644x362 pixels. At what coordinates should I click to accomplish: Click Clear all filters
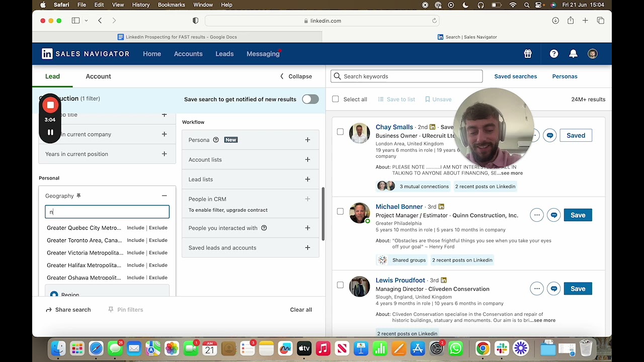coord(301,310)
